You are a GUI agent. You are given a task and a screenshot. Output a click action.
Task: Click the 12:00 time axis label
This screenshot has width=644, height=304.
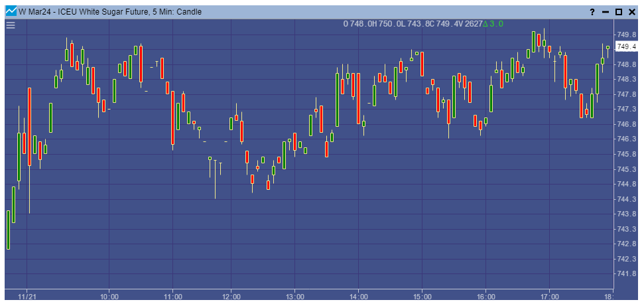click(x=231, y=297)
